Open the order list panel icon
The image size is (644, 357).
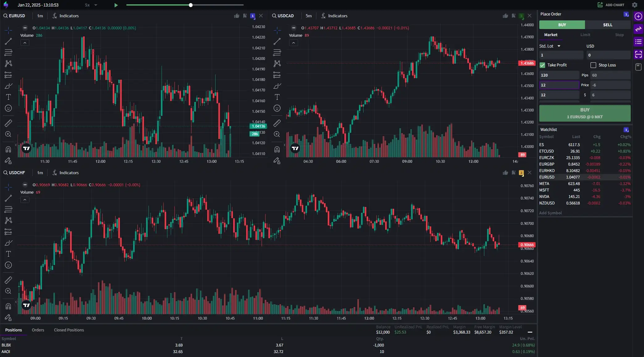(x=638, y=42)
